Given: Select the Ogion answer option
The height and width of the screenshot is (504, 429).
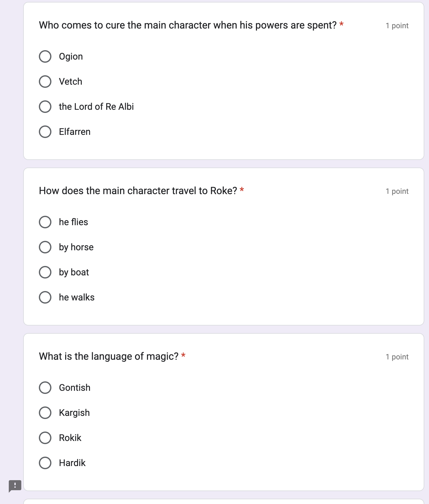Looking at the screenshot, I should point(45,56).
